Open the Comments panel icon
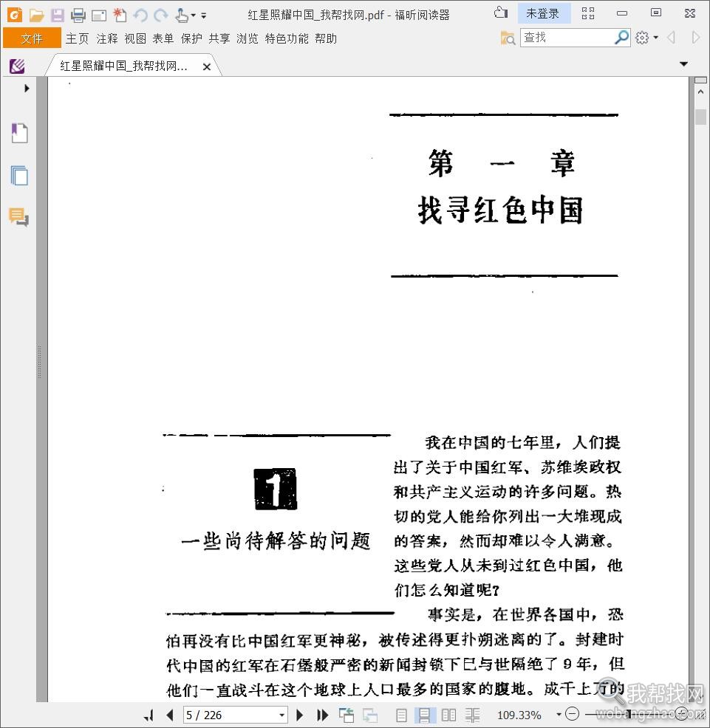The image size is (710, 728). (18, 217)
